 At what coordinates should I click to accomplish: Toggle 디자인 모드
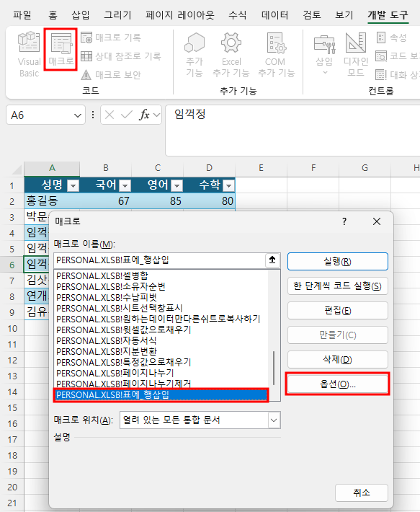click(x=356, y=55)
